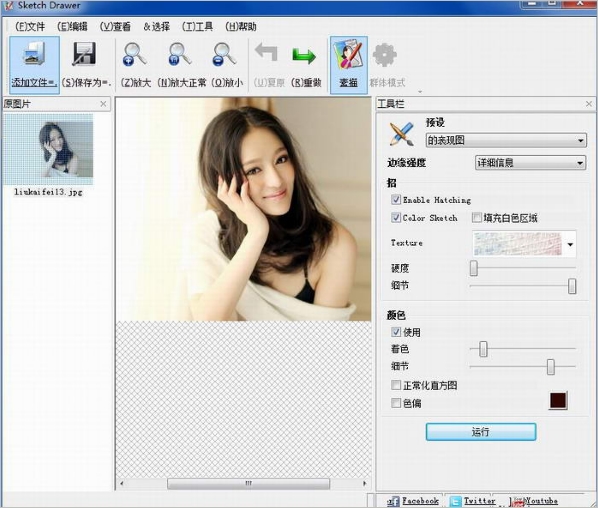Disable the Enable Hatching checkbox
598x508 pixels.
(x=396, y=199)
